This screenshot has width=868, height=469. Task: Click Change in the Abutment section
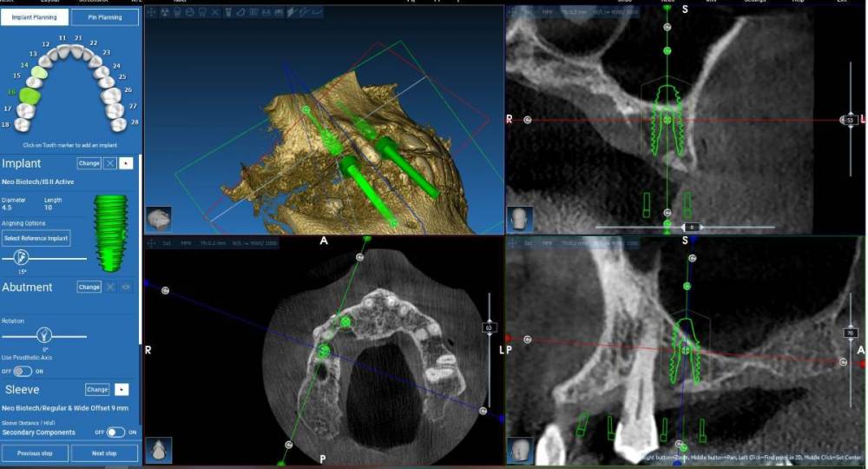click(89, 287)
